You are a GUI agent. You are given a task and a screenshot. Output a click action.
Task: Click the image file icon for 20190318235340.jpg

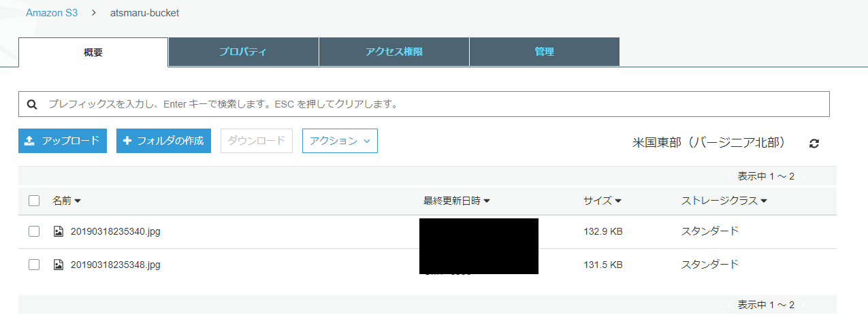[59, 231]
